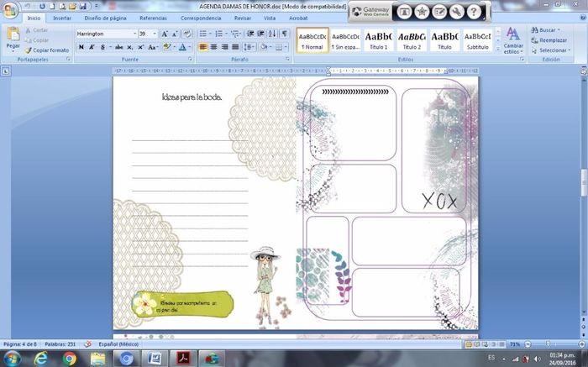Screen dimensions: 588x367
Task: Switch to the Insertar ribbon tab
Action: (62, 18)
